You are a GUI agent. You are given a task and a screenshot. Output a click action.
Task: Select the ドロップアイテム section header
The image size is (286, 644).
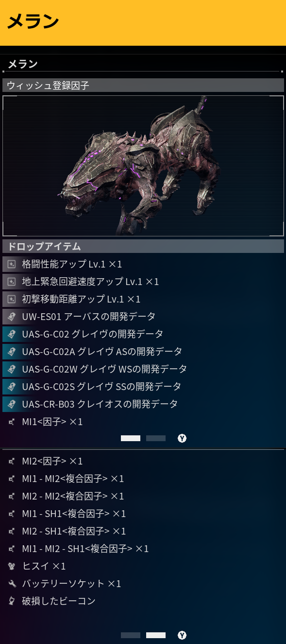143,246
